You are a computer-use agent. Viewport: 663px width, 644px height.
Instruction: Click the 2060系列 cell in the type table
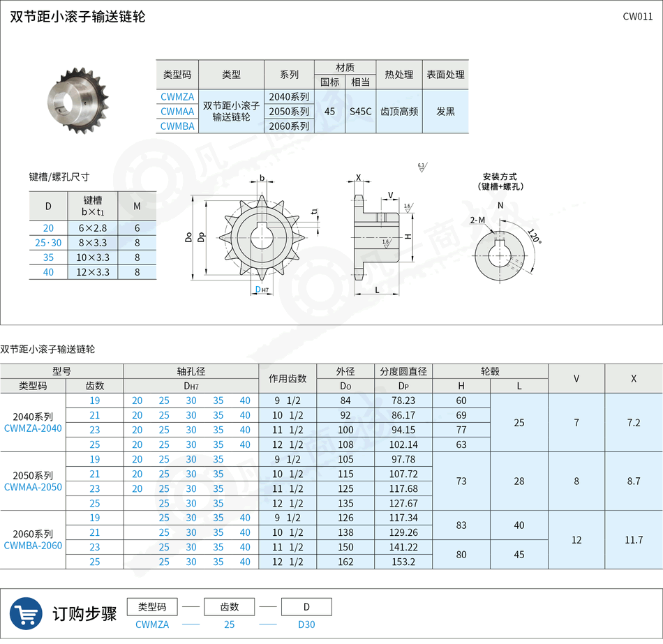pos(289,126)
